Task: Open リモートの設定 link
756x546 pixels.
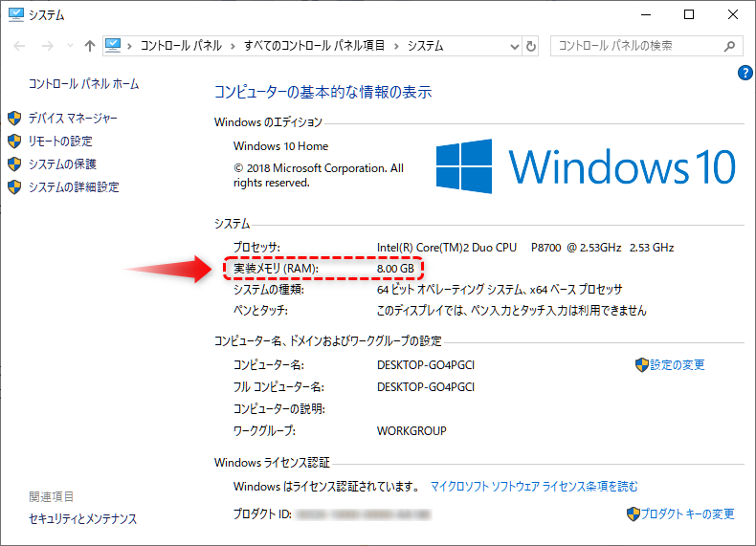Action: 60,142
